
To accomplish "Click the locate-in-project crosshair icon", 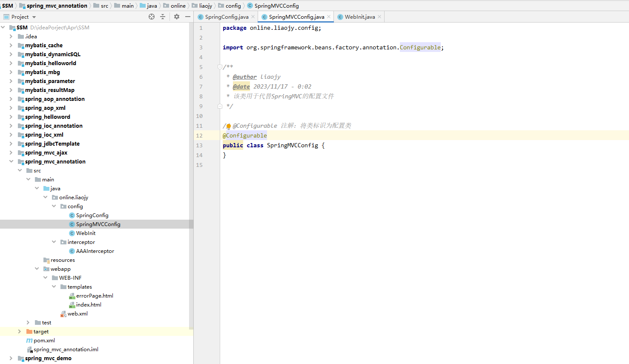I will pyautogui.click(x=152, y=17).
